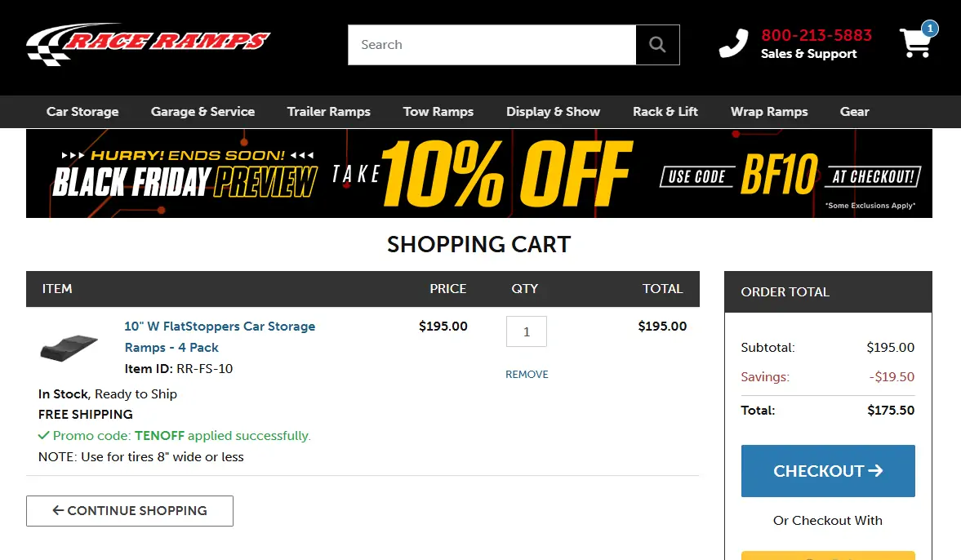Remove the item from cart
Image resolution: width=961 pixels, height=560 pixels.
(527, 375)
